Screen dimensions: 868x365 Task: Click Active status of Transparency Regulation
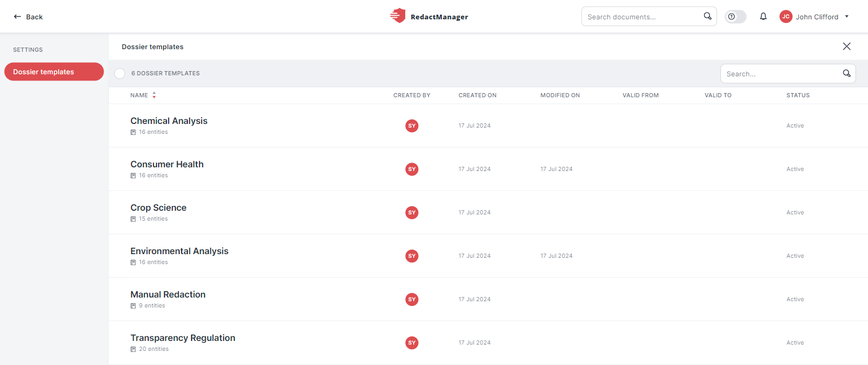coord(795,343)
